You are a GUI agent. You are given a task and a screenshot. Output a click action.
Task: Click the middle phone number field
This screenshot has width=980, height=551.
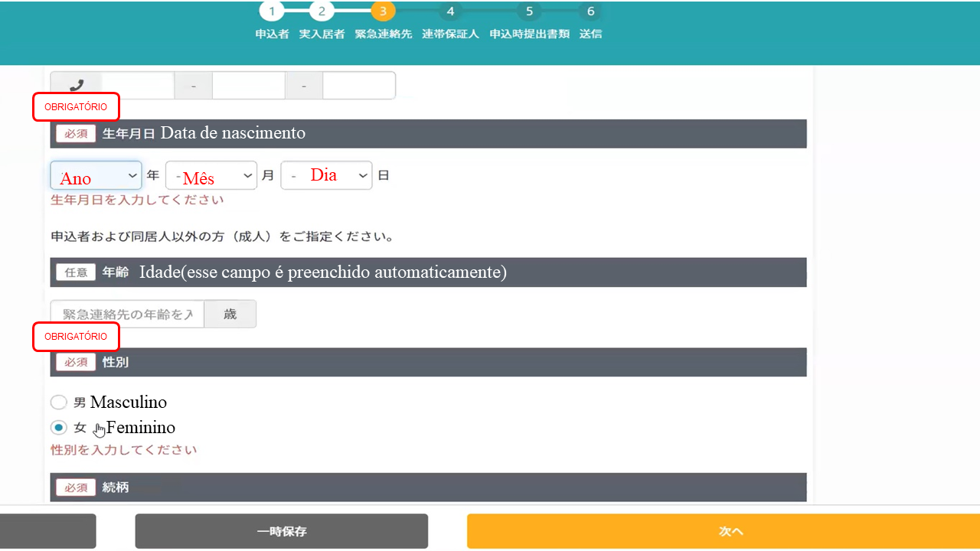coord(248,86)
